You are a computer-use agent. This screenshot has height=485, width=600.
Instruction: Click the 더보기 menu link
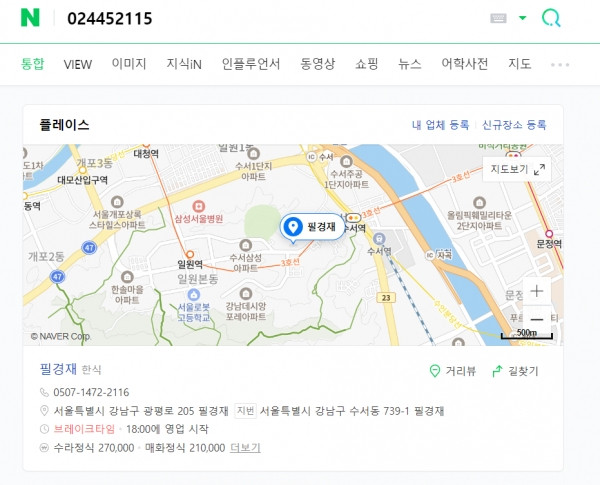coord(245,448)
